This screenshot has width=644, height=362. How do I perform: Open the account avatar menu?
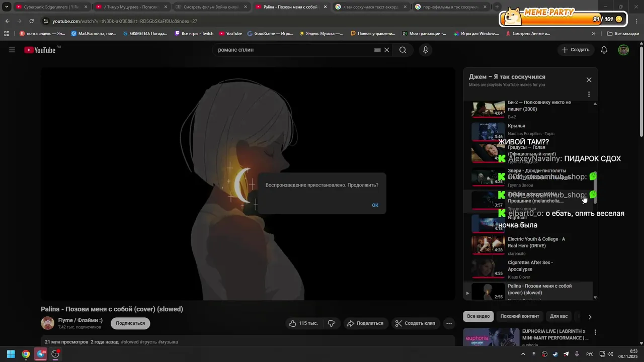pos(623,50)
